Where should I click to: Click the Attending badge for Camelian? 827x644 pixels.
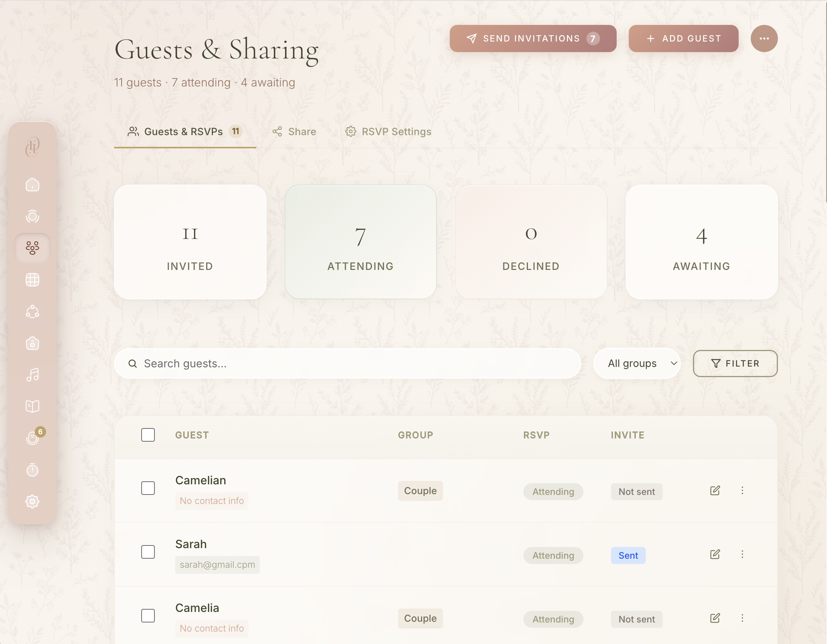553,492
